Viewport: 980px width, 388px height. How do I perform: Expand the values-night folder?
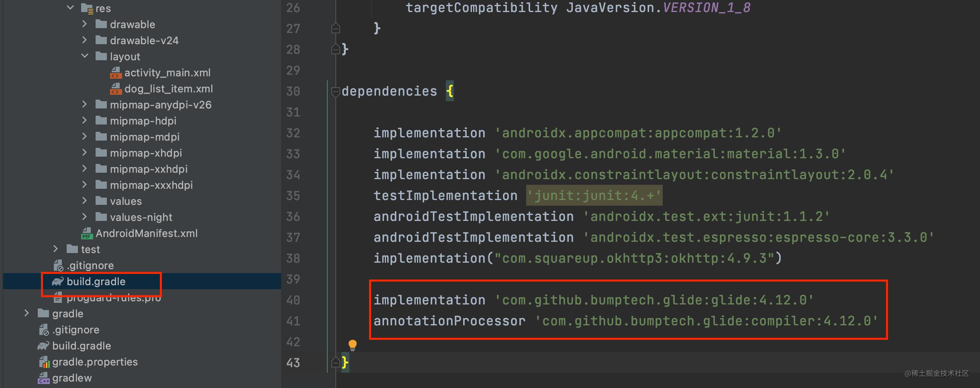pyautogui.click(x=84, y=216)
